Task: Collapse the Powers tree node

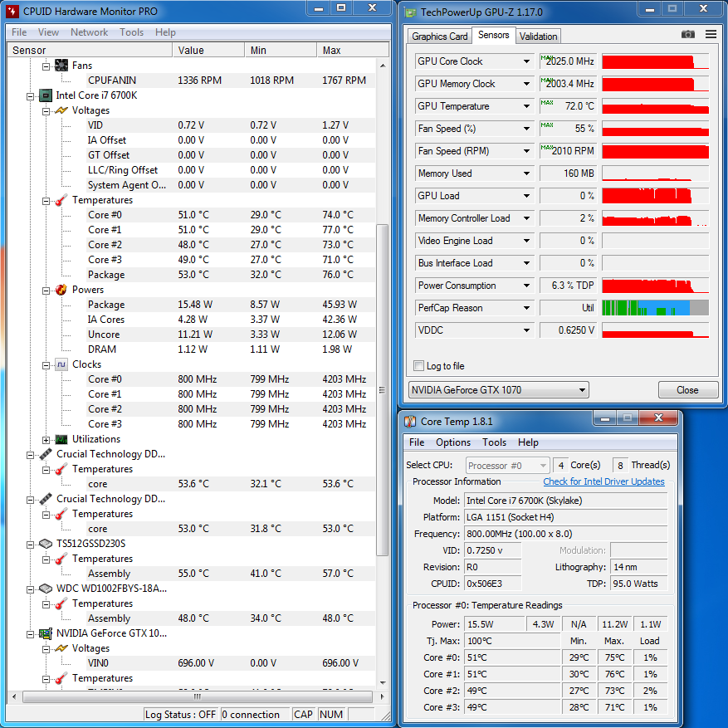Action: coord(46,291)
